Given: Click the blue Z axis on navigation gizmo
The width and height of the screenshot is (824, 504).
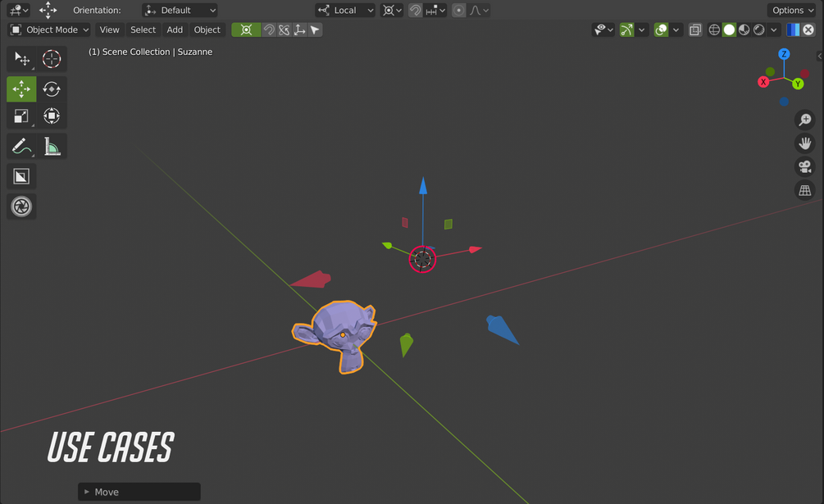Looking at the screenshot, I should point(784,54).
